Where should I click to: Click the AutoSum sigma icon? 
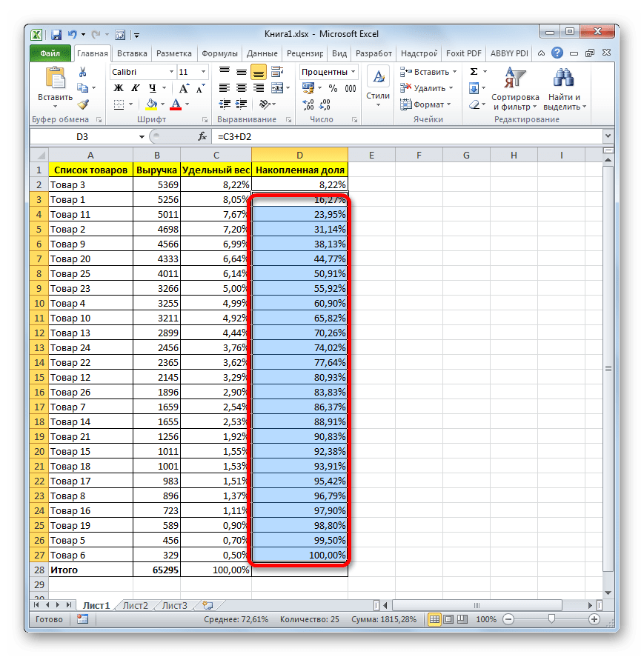(x=474, y=72)
